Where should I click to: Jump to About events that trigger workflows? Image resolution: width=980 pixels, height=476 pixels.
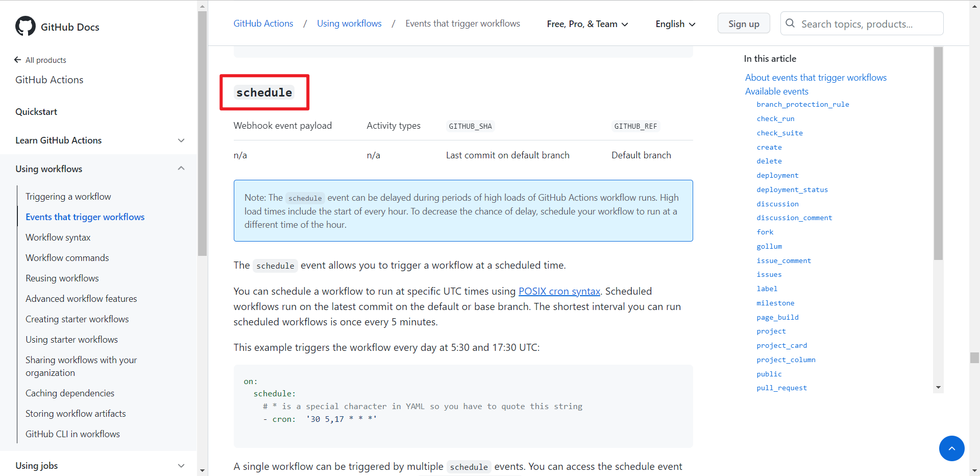tap(816, 78)
